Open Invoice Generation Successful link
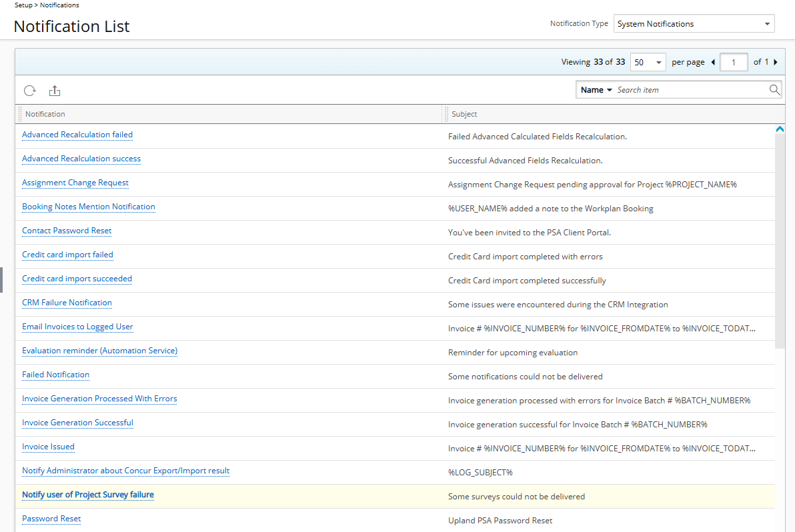 [x=77, y=423]
